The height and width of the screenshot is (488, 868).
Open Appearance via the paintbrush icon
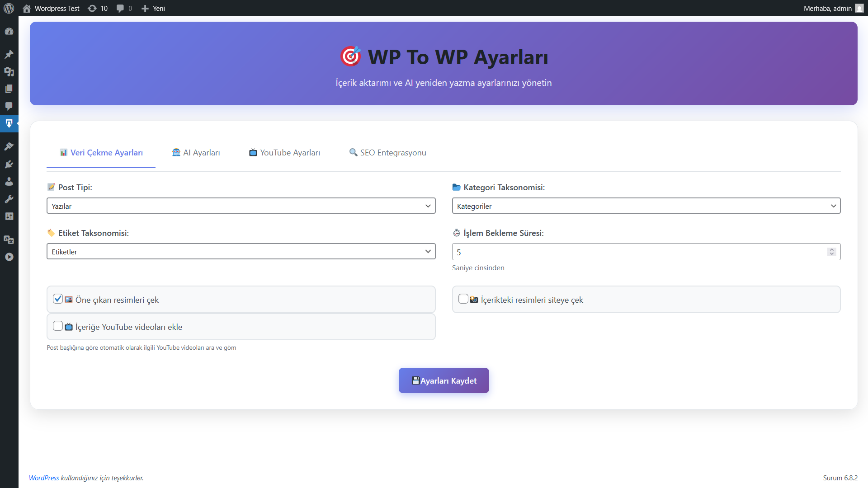click(9, 146)
